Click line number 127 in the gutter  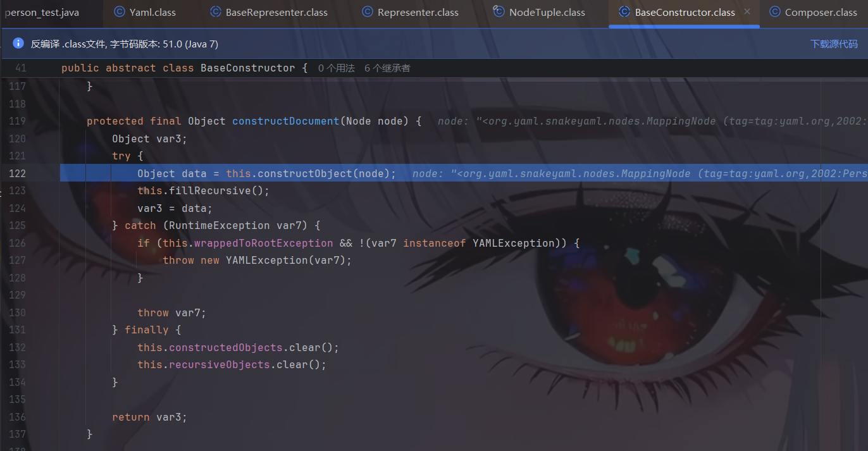pos(18,260)
